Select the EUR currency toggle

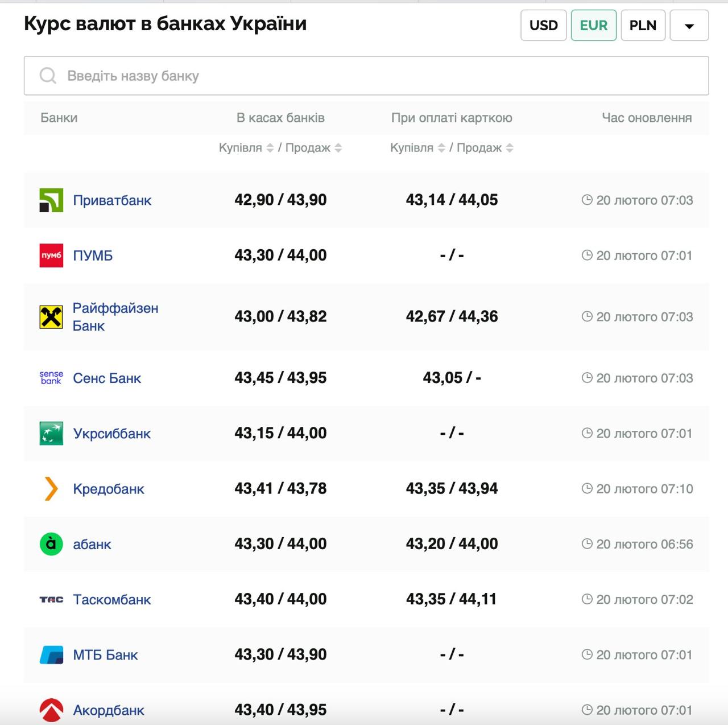click(593, 26)
